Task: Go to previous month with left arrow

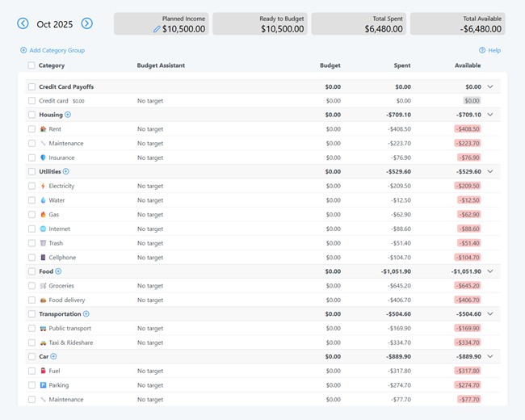Action: pyautogui.click(x=23, y=24)
